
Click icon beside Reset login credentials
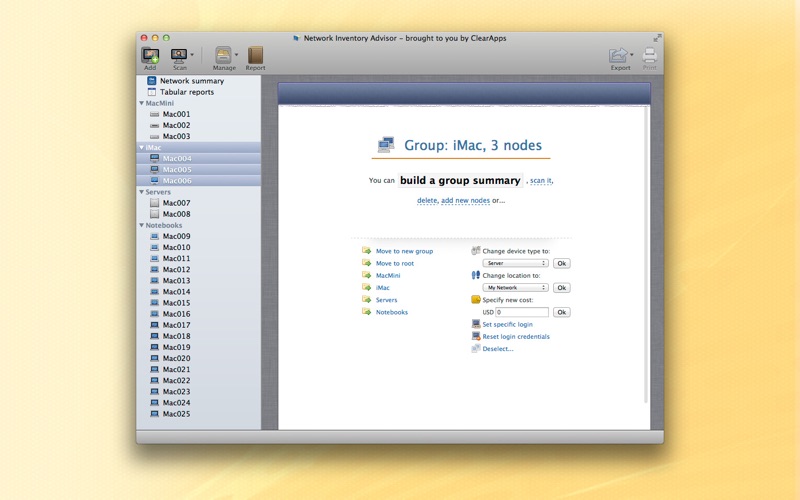[x=476, y=336]
